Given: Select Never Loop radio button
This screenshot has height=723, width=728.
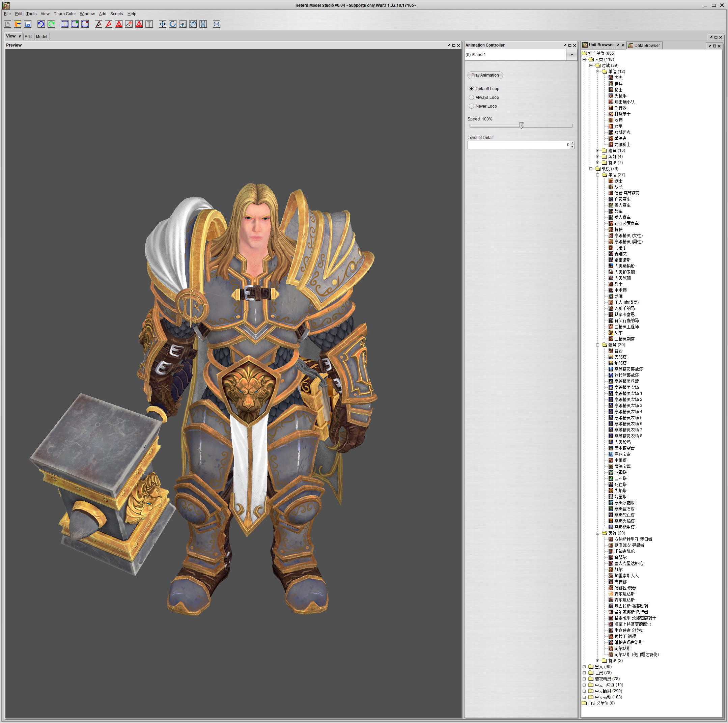Looking at the screenshot, I should pos(471,106).
